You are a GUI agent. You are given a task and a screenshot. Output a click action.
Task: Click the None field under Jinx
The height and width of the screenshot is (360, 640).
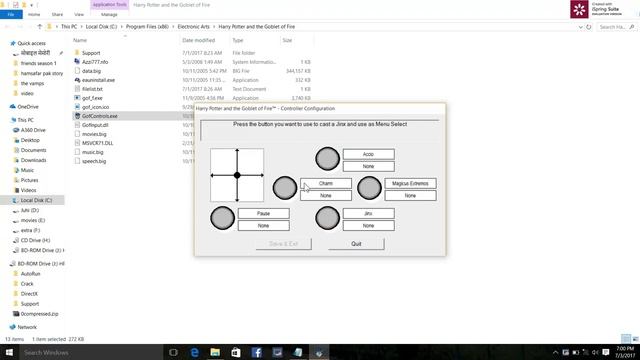point(369,226)
